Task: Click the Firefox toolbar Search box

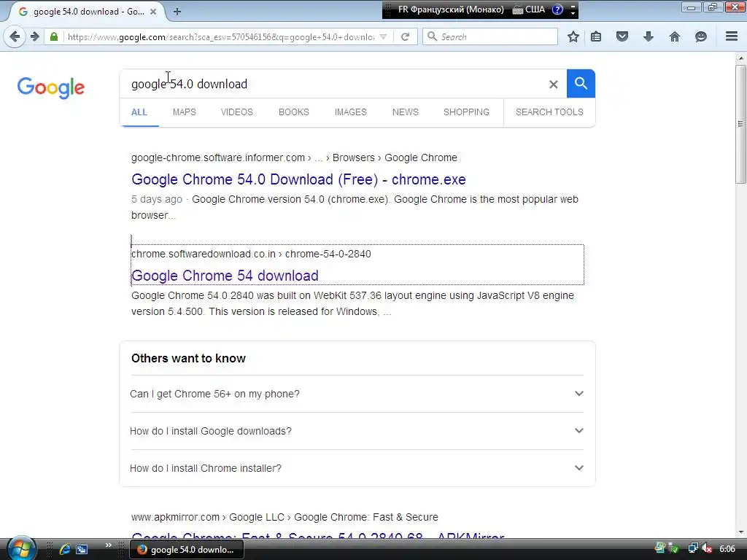Action: 490,36
